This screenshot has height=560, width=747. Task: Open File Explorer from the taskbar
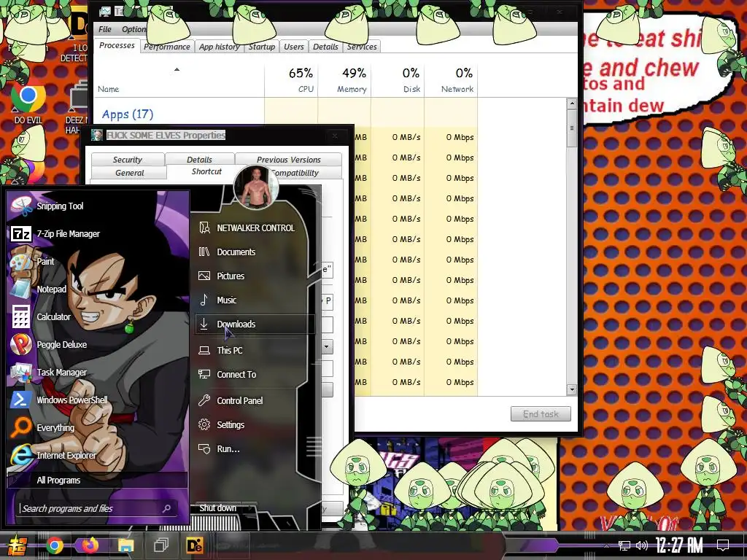[x=125, y=545]
